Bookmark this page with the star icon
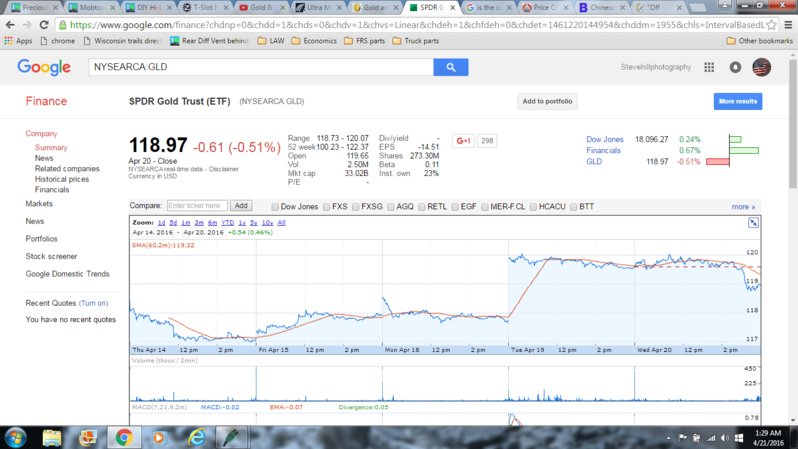 pos(772,25)
